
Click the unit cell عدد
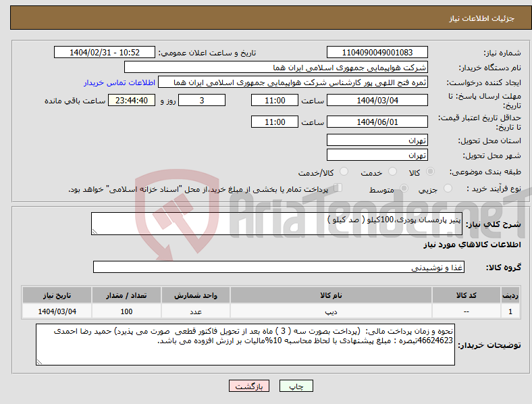click(x=196, y=311)
